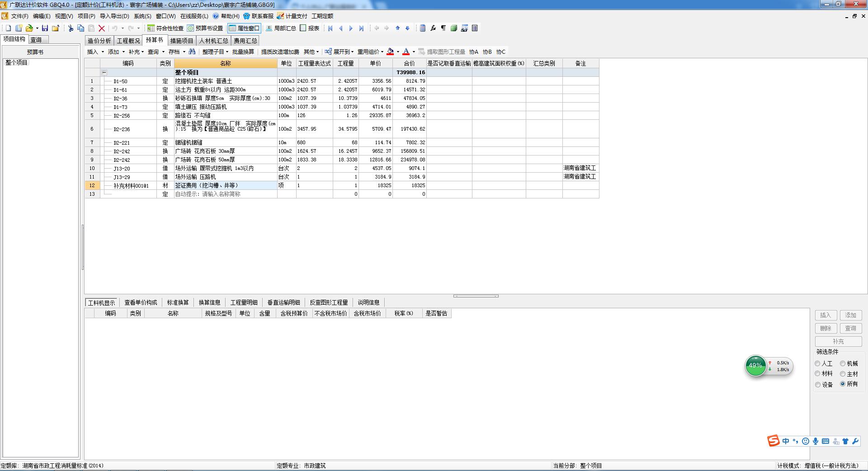Click the fill color bucket icon
Viewport: 868px width, 471px height.
(390, 52)
